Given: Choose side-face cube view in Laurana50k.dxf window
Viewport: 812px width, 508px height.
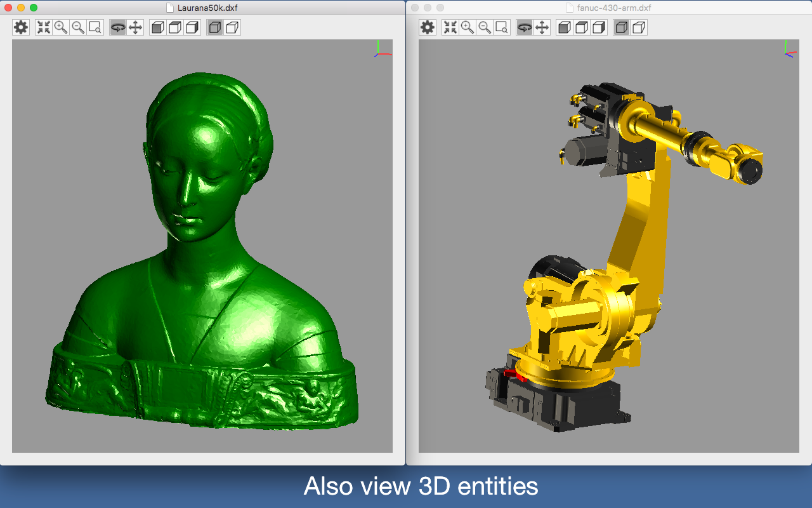Looking at the screenshot, I should pos(192,27).
